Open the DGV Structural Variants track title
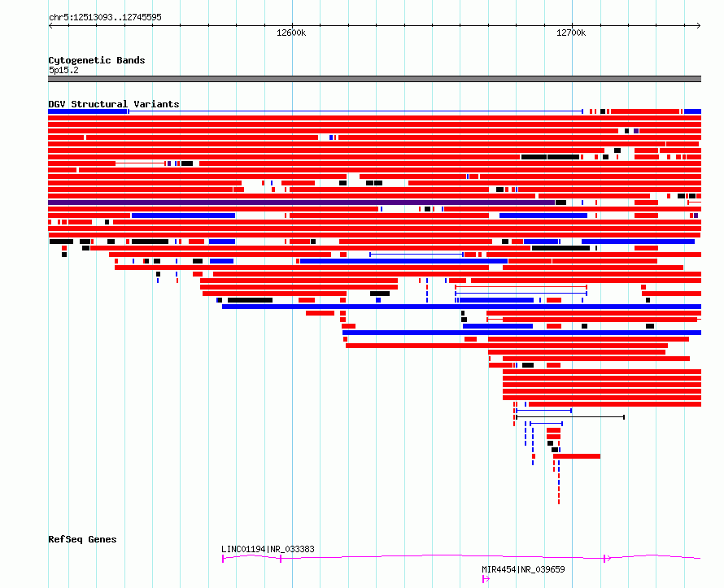Screen dimensions: 724x588 click(x=114, y=104)
